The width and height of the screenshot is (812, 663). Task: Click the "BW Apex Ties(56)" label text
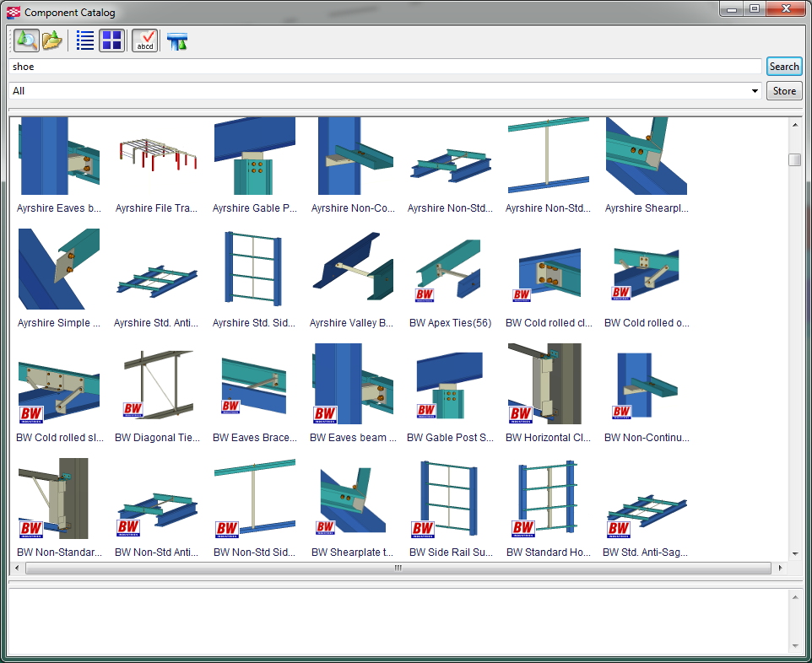point(450,323)
